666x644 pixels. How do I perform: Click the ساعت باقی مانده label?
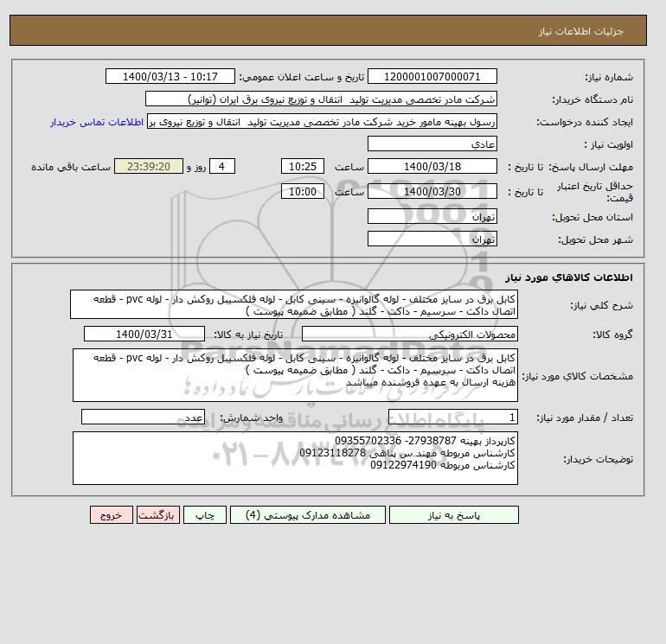coord(71,167)
